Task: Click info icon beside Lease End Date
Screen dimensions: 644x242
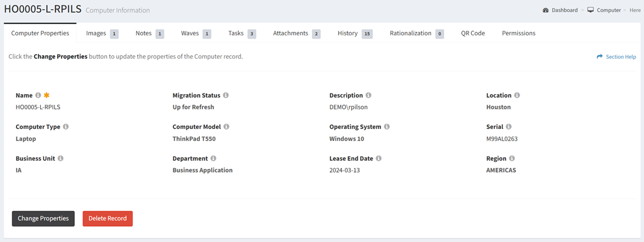Action: 379,158
